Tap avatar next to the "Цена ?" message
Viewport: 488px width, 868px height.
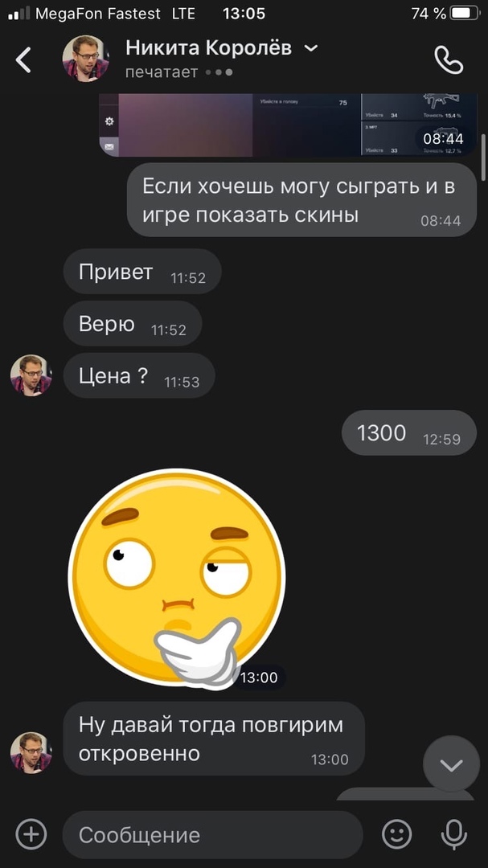(31, 375)
